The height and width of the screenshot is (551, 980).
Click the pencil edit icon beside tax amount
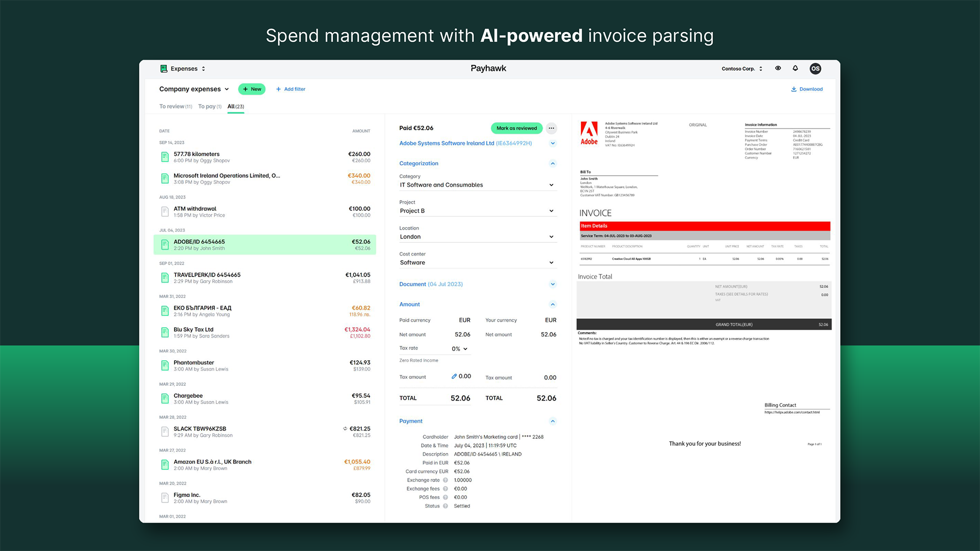pos(454,377)
